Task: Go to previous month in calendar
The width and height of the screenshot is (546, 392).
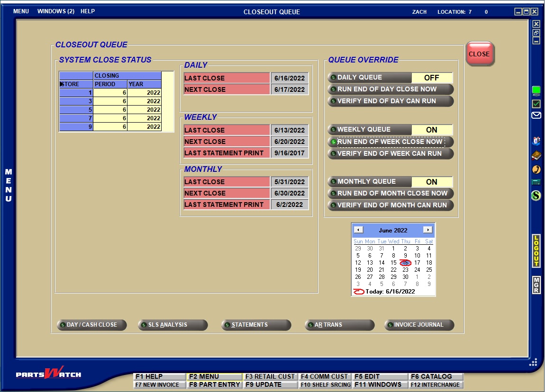Action: click(x=359, y=230)
